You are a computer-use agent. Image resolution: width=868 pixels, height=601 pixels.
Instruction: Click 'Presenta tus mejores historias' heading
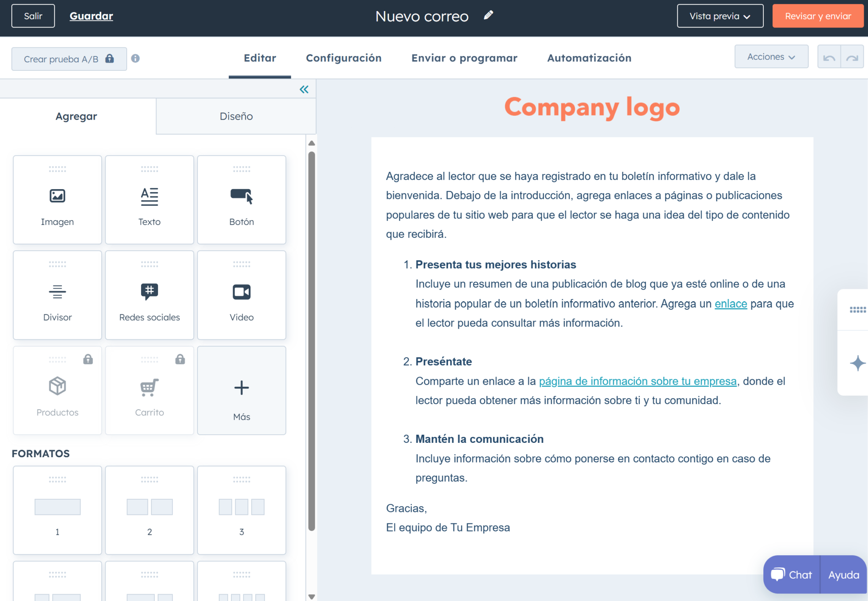(496, 265)
